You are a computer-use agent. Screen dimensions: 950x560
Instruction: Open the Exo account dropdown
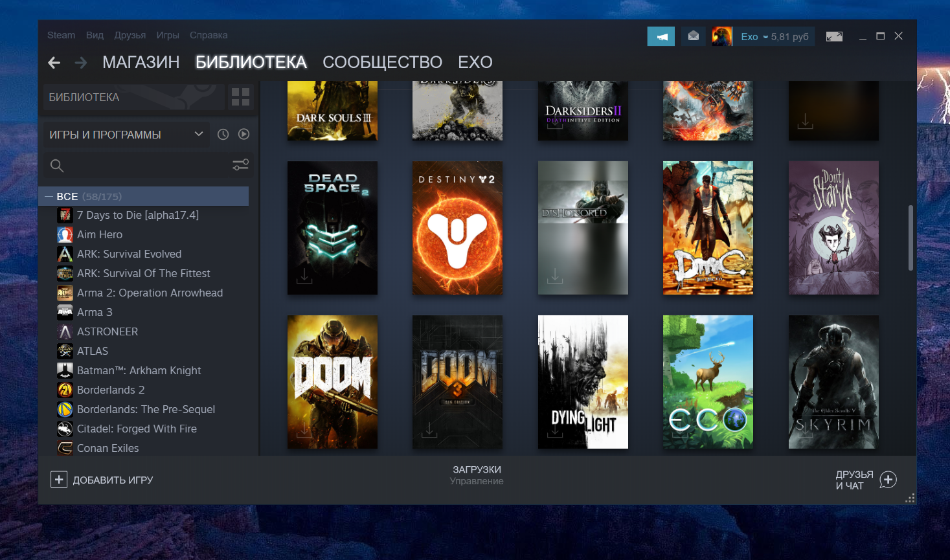pos(754,36)
